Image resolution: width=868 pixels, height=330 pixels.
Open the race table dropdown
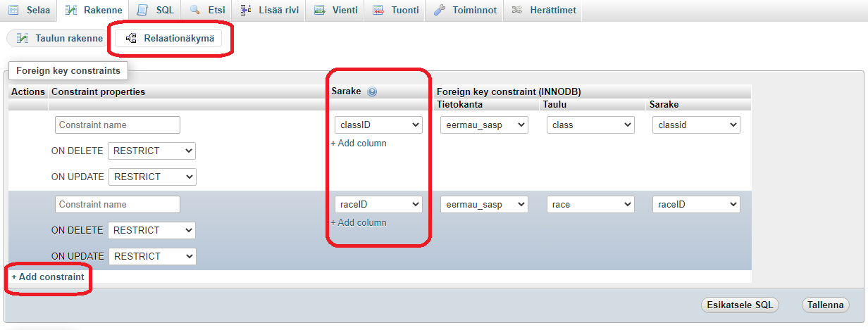click(590, 205)
